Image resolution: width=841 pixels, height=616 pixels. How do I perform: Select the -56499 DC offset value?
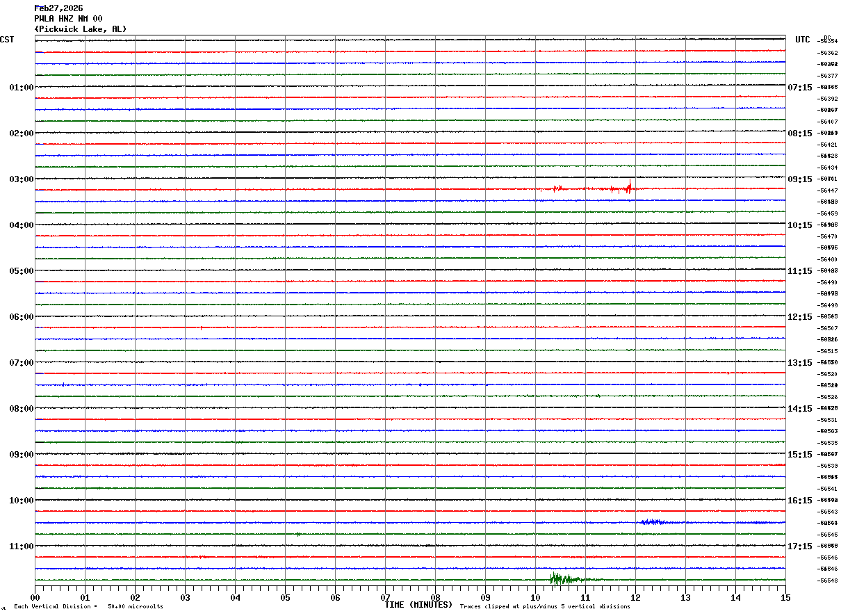pyautogui.click(x=828, y=305)
